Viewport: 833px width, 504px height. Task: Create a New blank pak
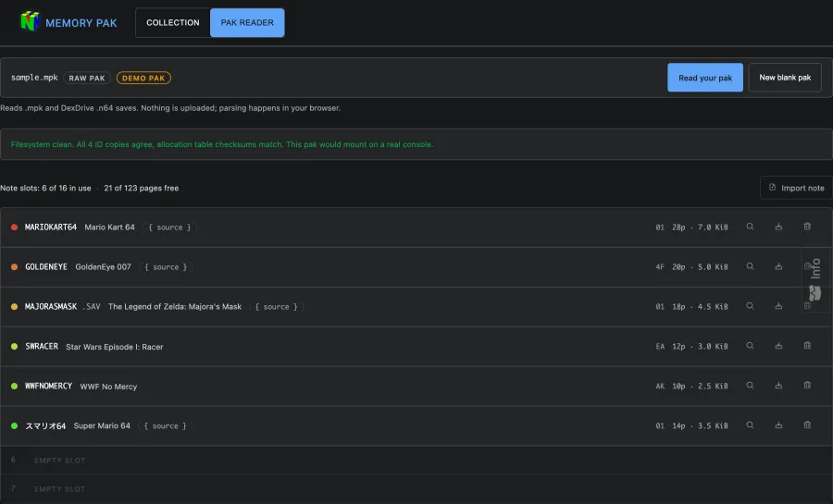[785, 78]
